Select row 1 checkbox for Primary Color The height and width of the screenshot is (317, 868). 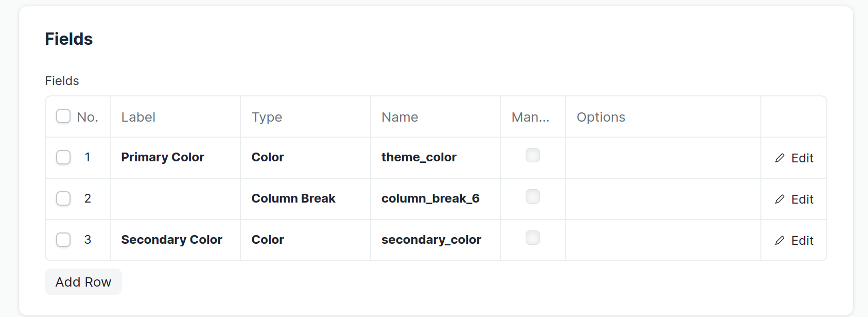(63, 157)
